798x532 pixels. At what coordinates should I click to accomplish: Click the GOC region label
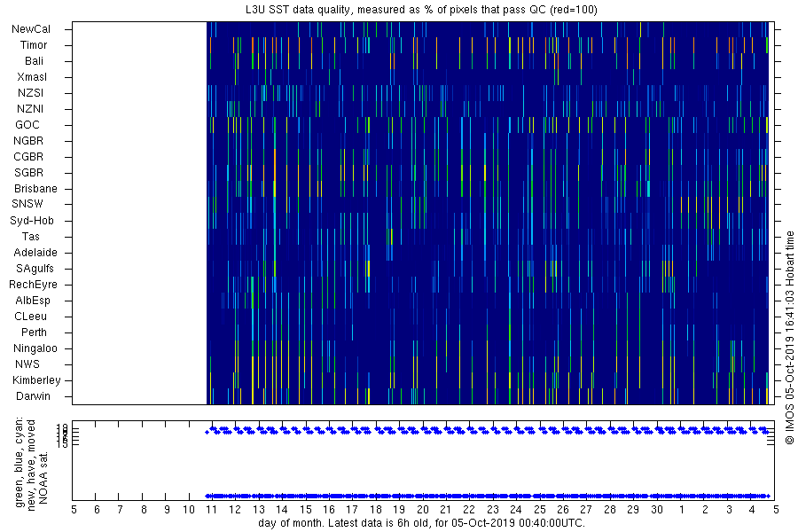27,125
